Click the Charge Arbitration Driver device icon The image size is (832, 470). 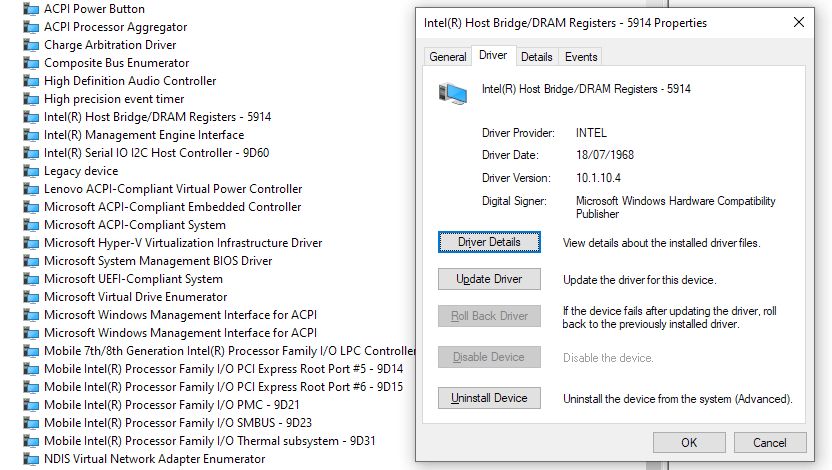tap(32, 45)
